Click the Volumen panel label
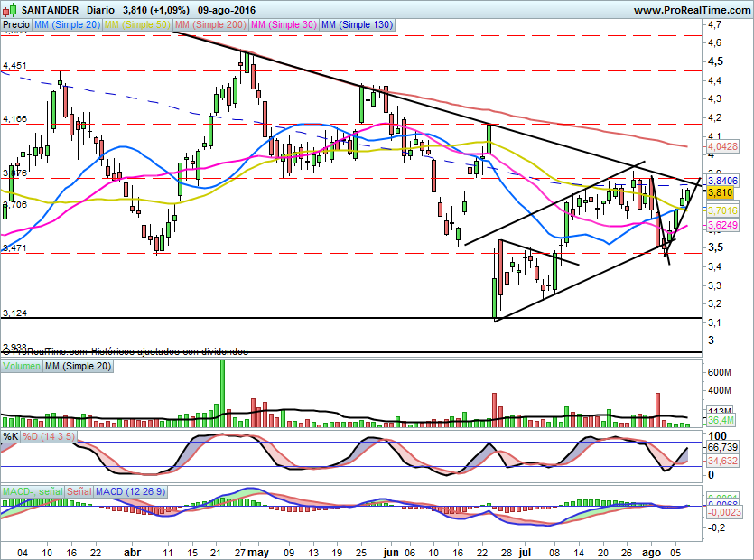This screenshot has width=754, height=560. [x=22, y=366]
